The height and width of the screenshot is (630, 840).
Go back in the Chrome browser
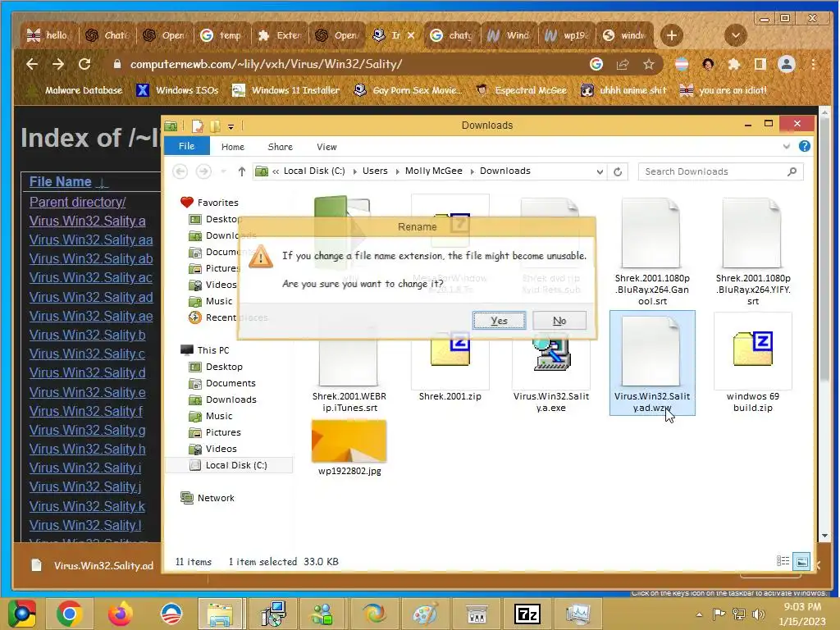(32, 64)
